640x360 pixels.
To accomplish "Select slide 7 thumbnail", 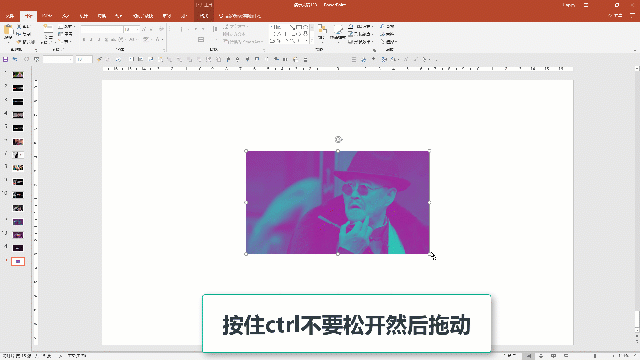I will tap(18, 155).
